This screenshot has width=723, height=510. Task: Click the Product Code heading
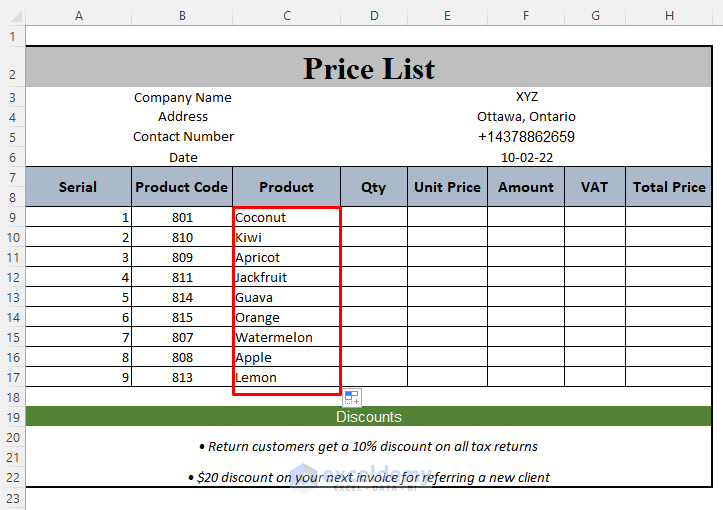coord(182,187)
